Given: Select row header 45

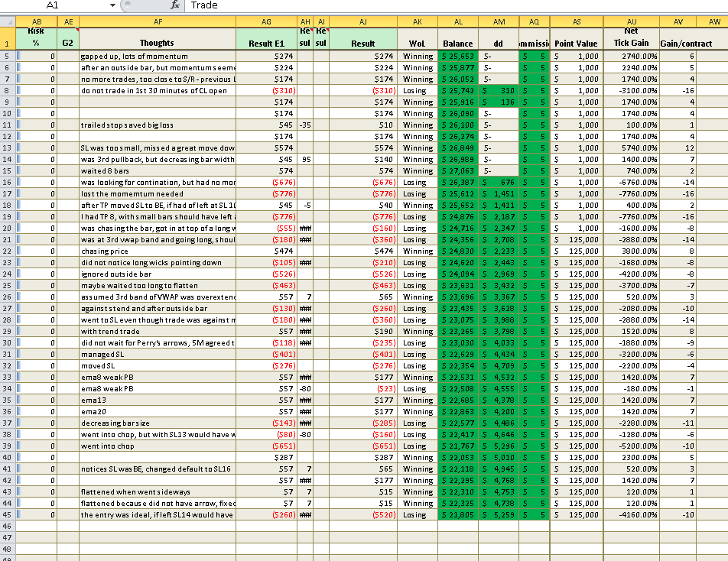Looking at the screenshot, I should (8, 514).
